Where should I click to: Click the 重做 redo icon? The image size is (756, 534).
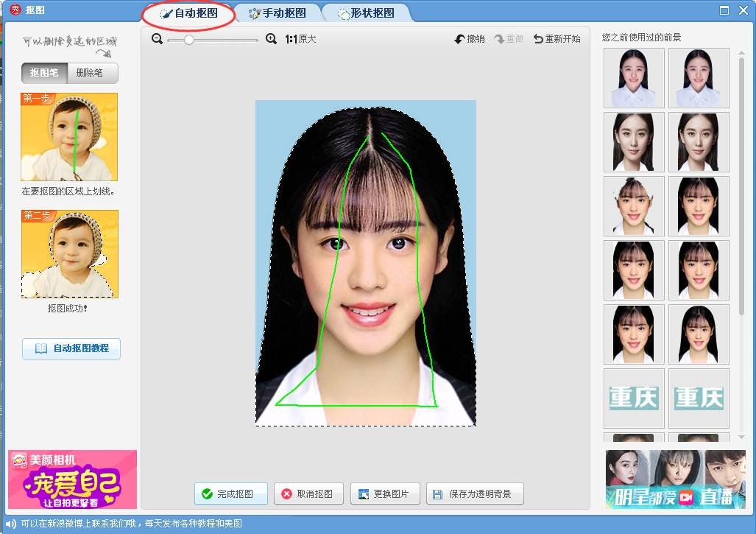coord(500,39)
